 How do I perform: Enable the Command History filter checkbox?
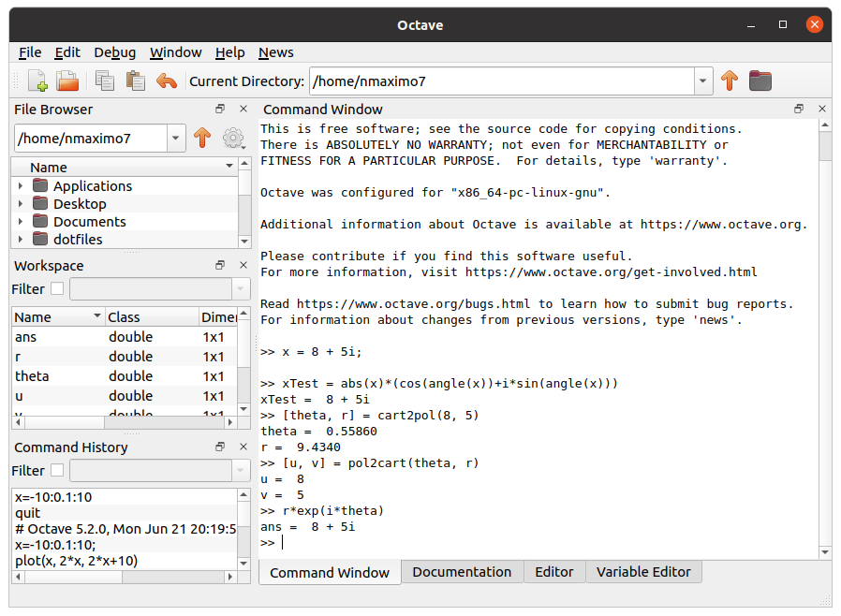[x=57, y=470]
